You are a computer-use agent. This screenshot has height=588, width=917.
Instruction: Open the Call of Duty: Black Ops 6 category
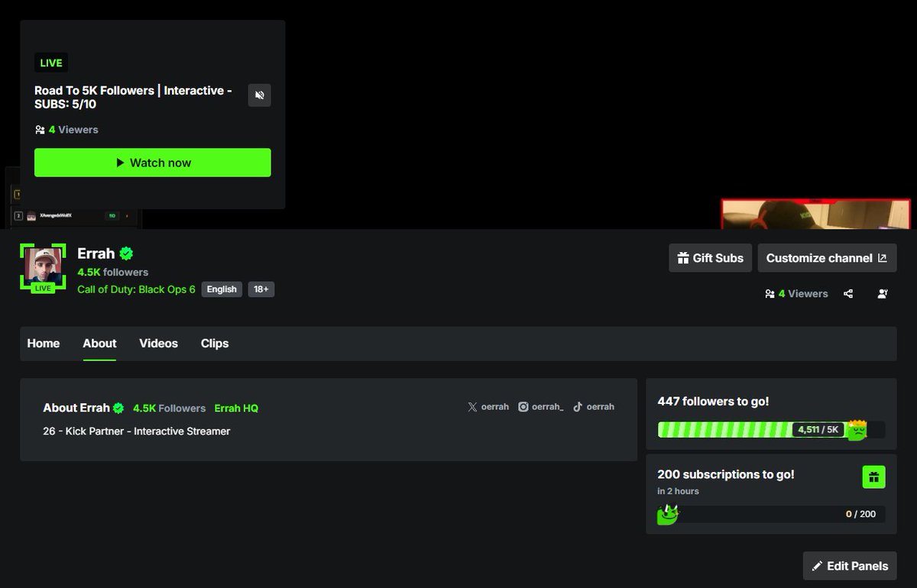click(136, 289)
